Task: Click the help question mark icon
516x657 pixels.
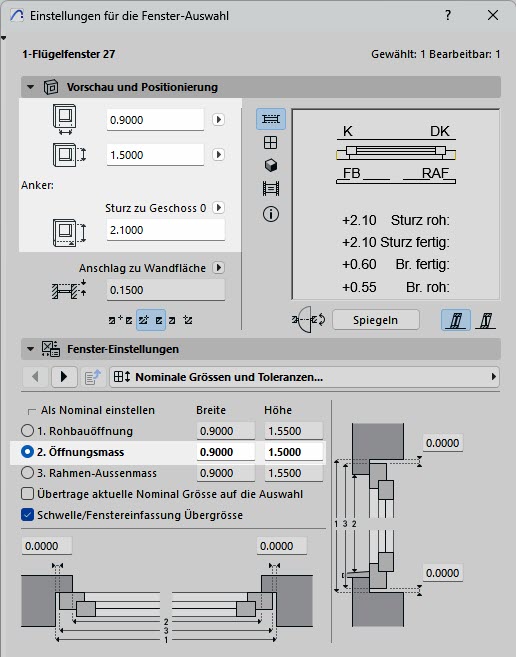Action: tap(448, 16)
